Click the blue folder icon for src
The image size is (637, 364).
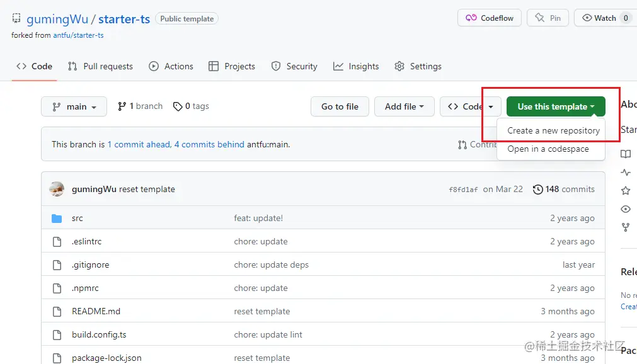click(x=57, y=219)
